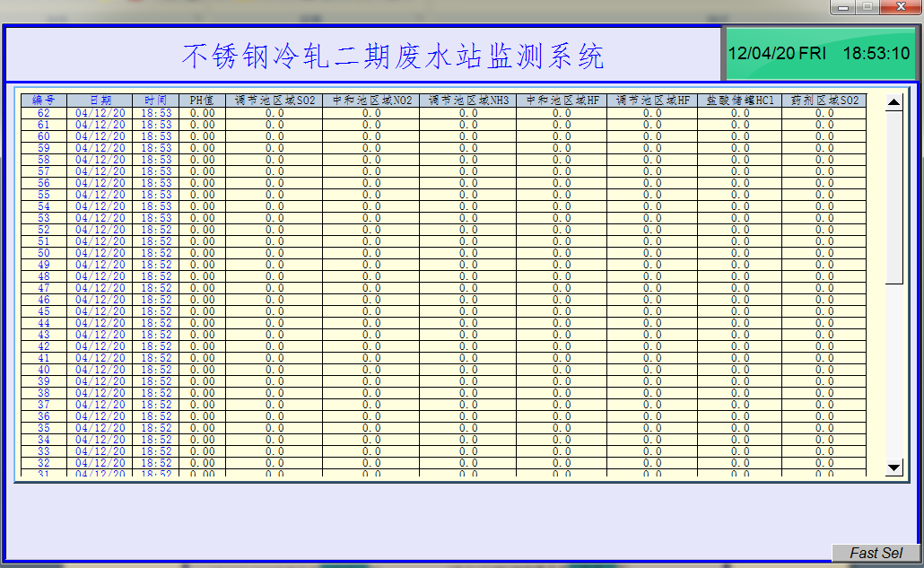Viewport: 924px width, 568px height.
Task: Click the 调节池区域SO2 column header
Action: pos(274,100)
